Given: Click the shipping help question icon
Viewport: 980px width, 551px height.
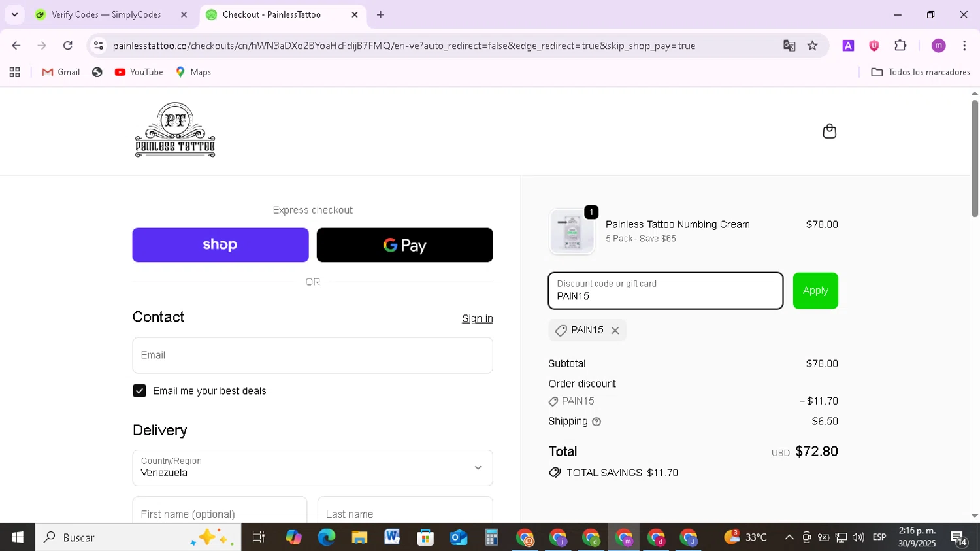Looking at the screenshot, I should tap(596, 422).
